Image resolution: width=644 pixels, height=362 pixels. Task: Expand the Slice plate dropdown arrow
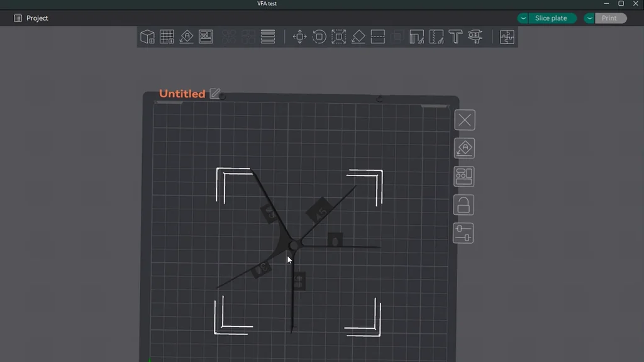(x=523, y=18)
